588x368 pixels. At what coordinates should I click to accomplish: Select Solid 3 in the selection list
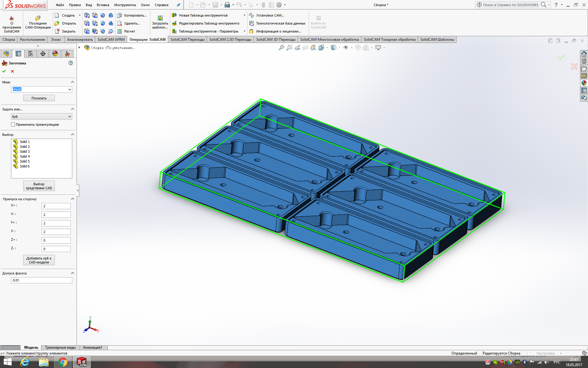(24, 151)
